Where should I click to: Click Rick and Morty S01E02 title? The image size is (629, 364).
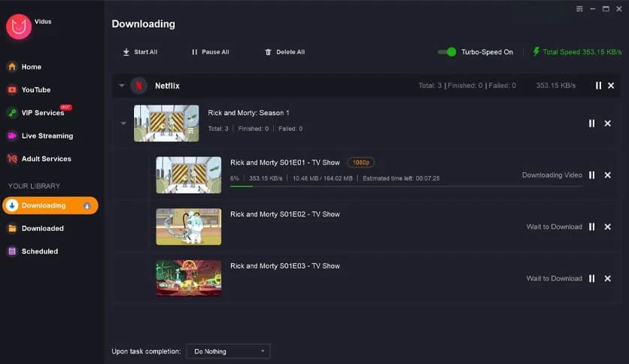[285, 214]
